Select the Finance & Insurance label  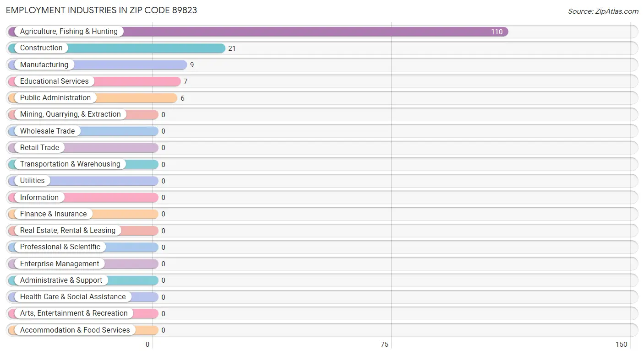point(53,214)
